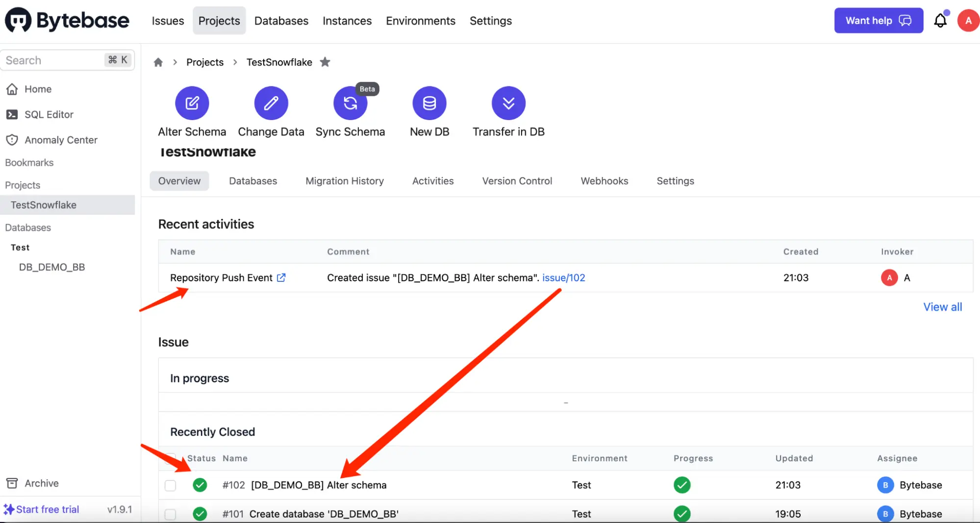Click Start free trial link
Screen dimensions: 980x523
[x=48, y=509]
